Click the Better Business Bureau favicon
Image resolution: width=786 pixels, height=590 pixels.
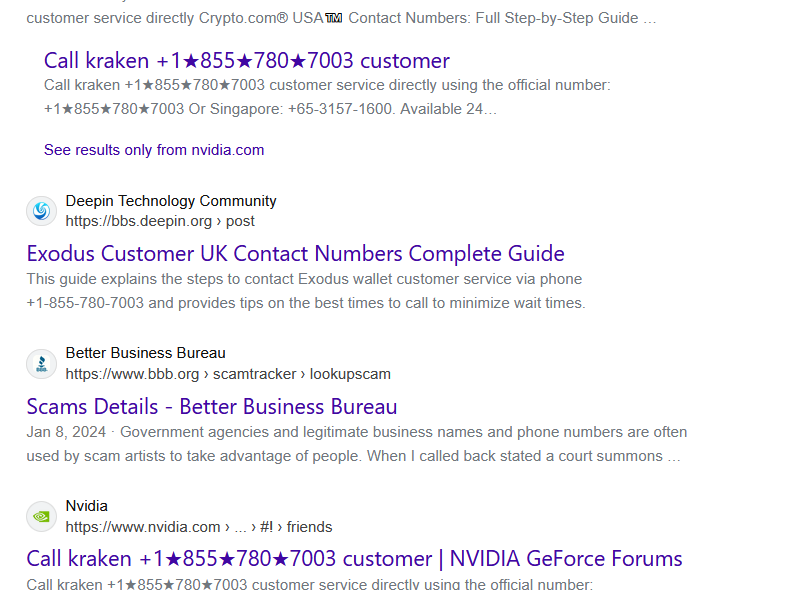coord(41,364)
